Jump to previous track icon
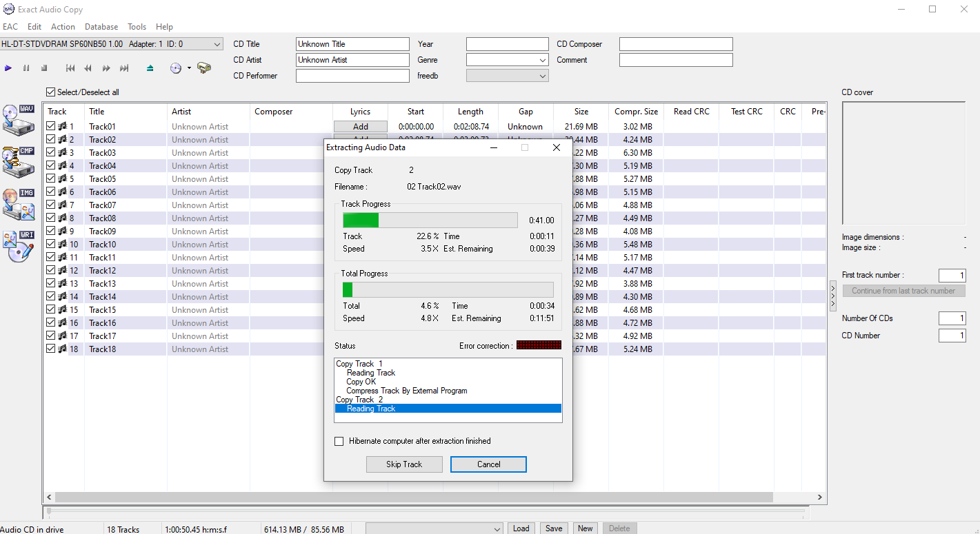 70,68
